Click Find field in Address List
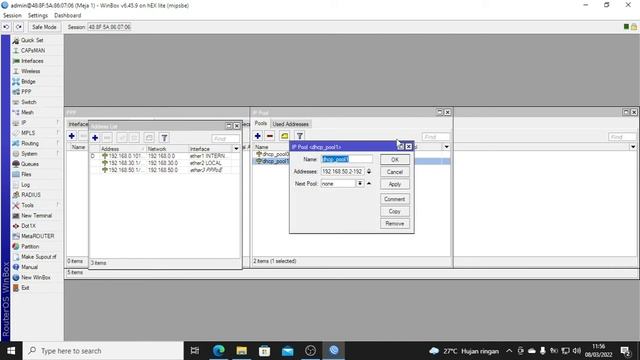The height and width of the screenshot is (360, 640). [225, 139]
